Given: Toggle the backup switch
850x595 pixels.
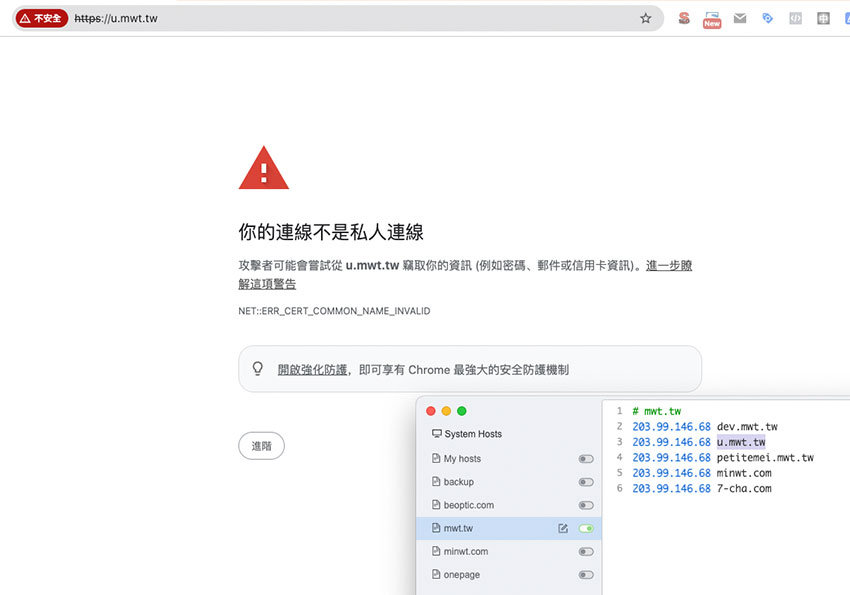Looking at the screenshot, I should coord(586,482).
